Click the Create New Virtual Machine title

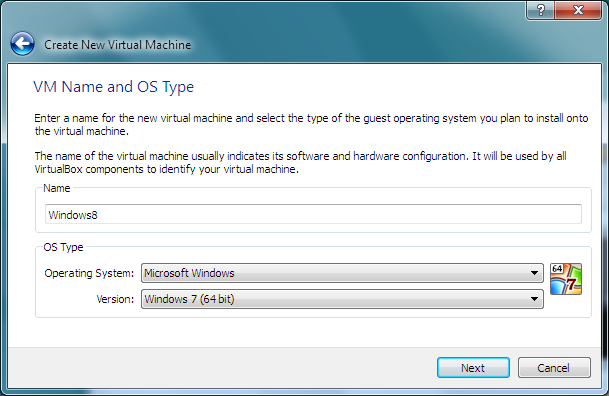tap(117, 45)
